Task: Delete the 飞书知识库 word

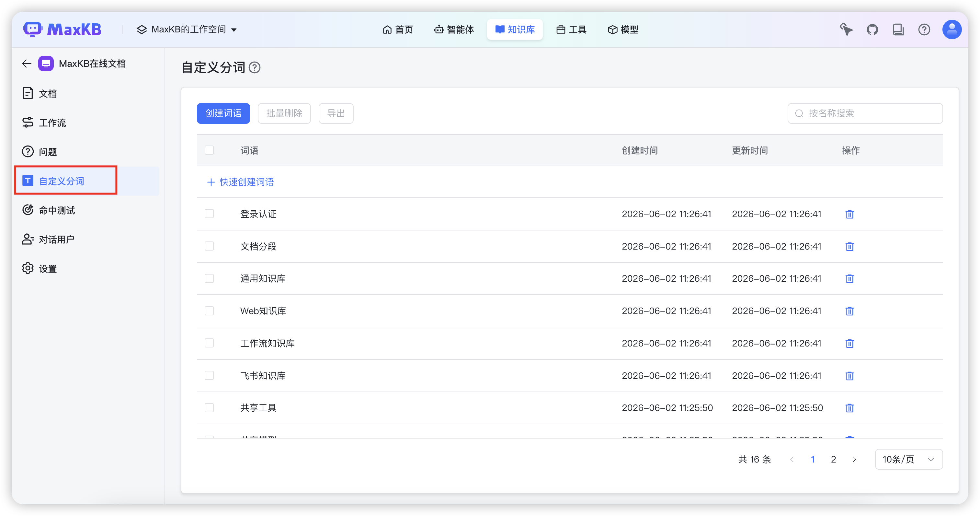Action: (x=849, y=375)
